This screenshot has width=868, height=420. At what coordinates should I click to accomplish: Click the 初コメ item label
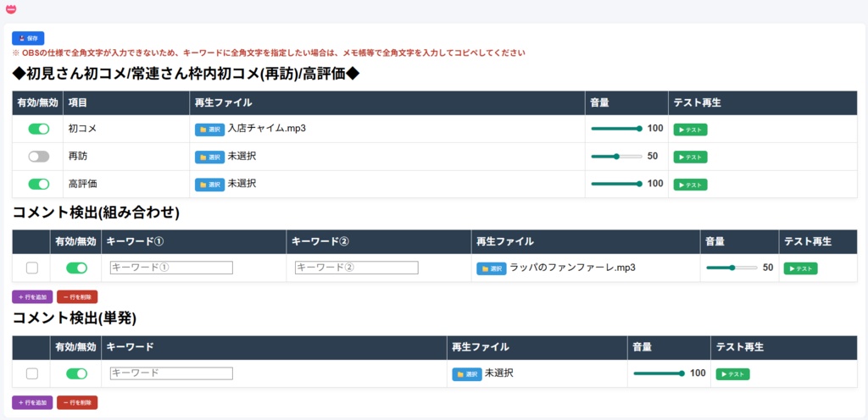coord(82,129)
